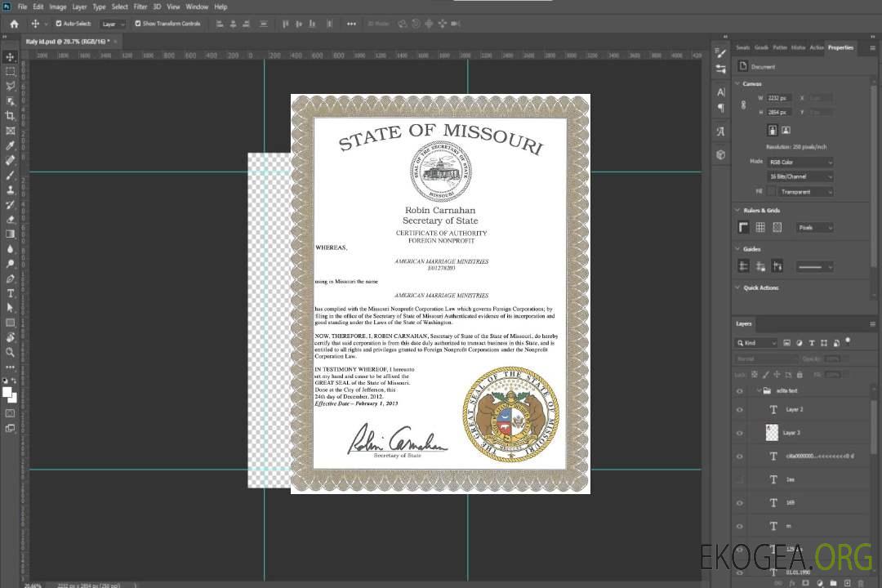Viewport: 882px width, 588px height.
Task: Collapse the Canvas section
Action: pyautogui.click(x=738, y=83)
